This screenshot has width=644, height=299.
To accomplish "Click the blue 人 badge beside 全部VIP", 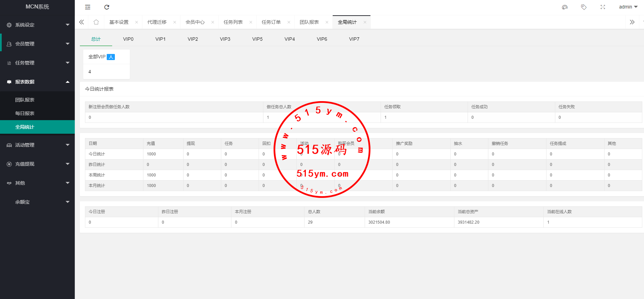I will (111, 57).
